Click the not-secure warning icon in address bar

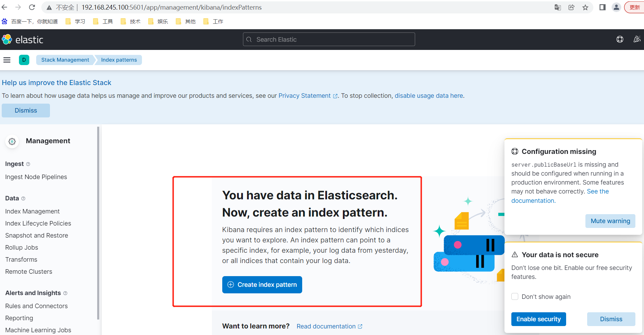click(x=49, y=8)
